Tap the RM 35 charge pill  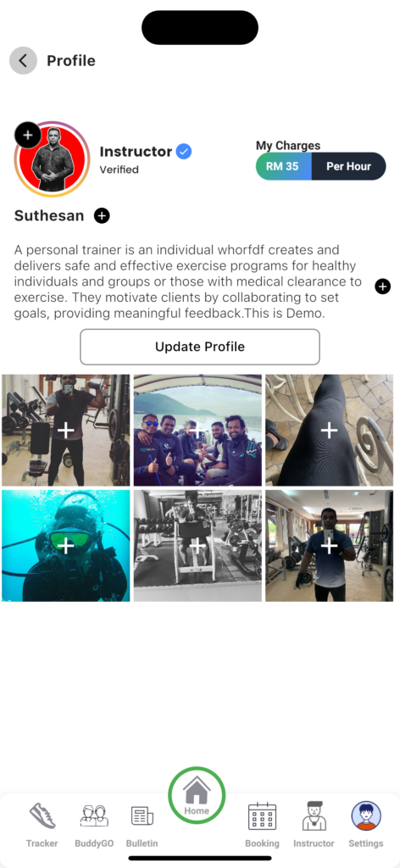tap(284, 167)
